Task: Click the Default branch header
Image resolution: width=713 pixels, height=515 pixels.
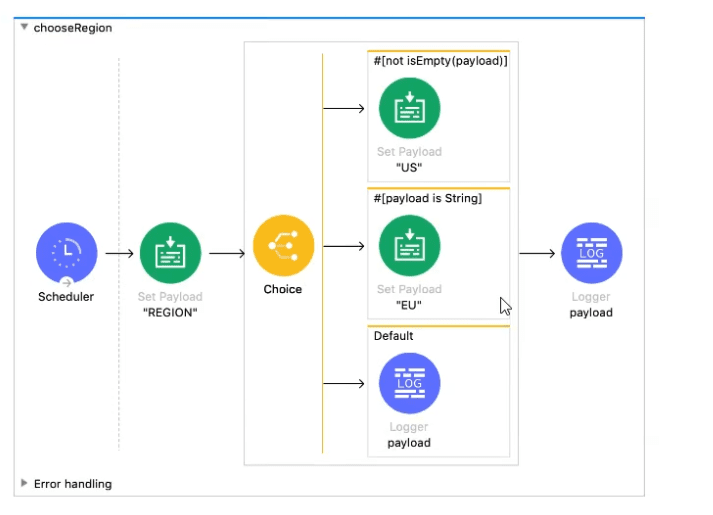Action: [394, 336]
